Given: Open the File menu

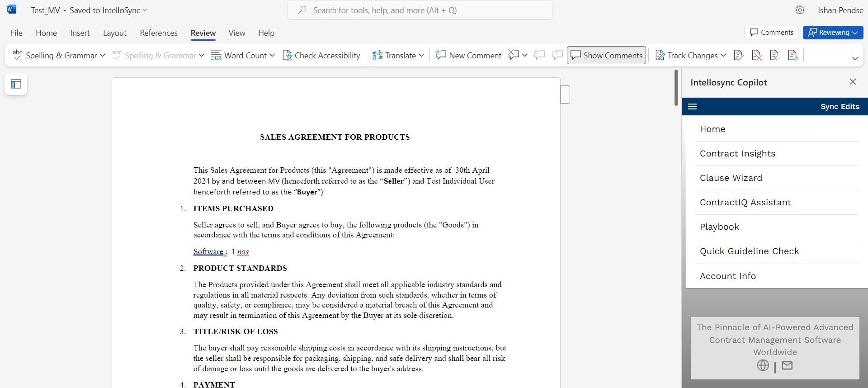Looking at the screenshot, I should coord(17,33).
